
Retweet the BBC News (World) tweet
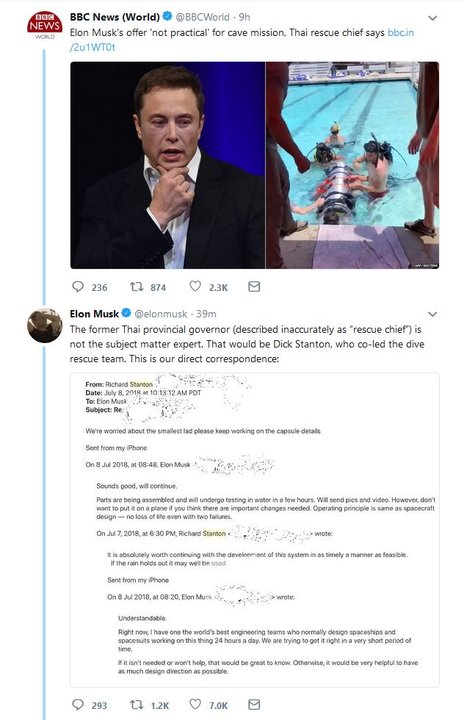tap(136, 287)
